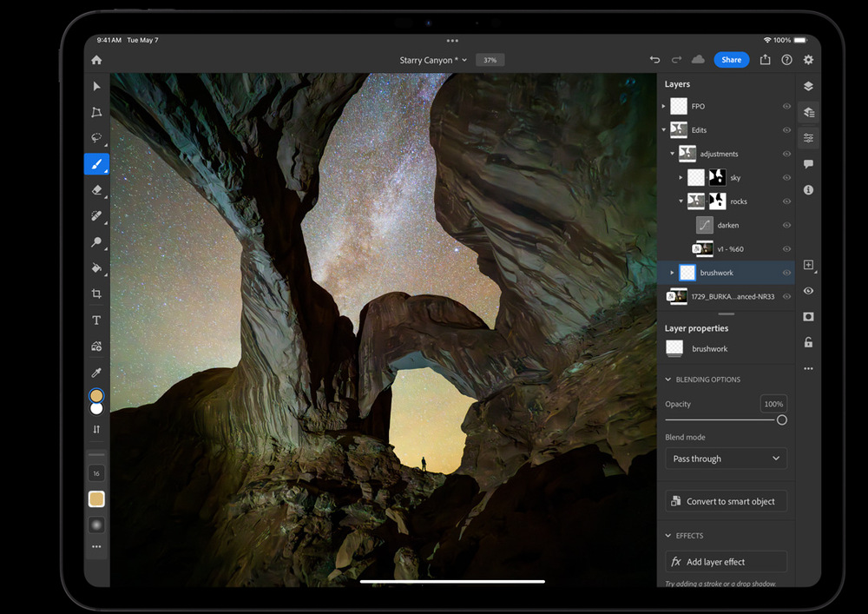Image resolution: width=868 pixels, height=614 pixels.
Task: Select the Eraser tool
Action: coord(96,190)
